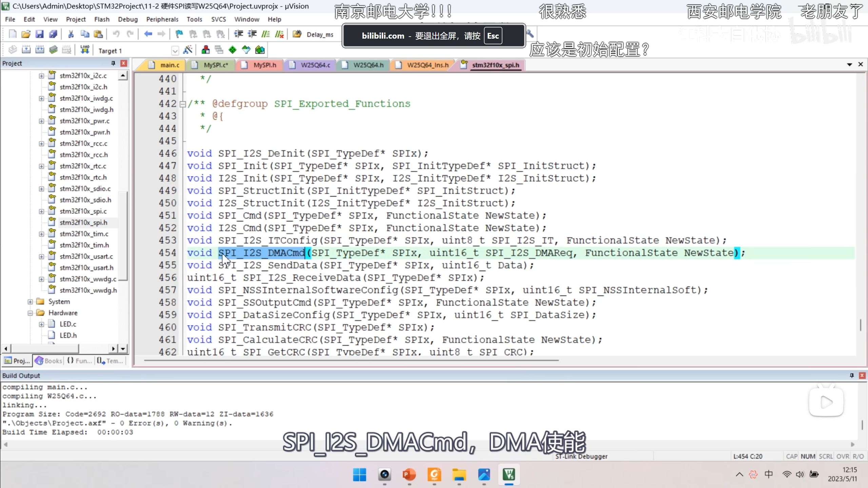
Task: Open Pack Installer icon
Action: point(260,50)
